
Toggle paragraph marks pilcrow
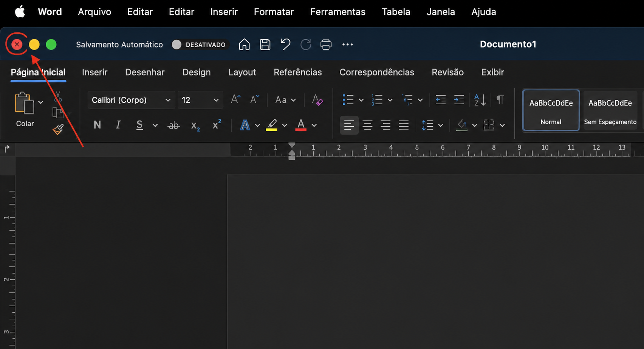[x=500, y=100]
